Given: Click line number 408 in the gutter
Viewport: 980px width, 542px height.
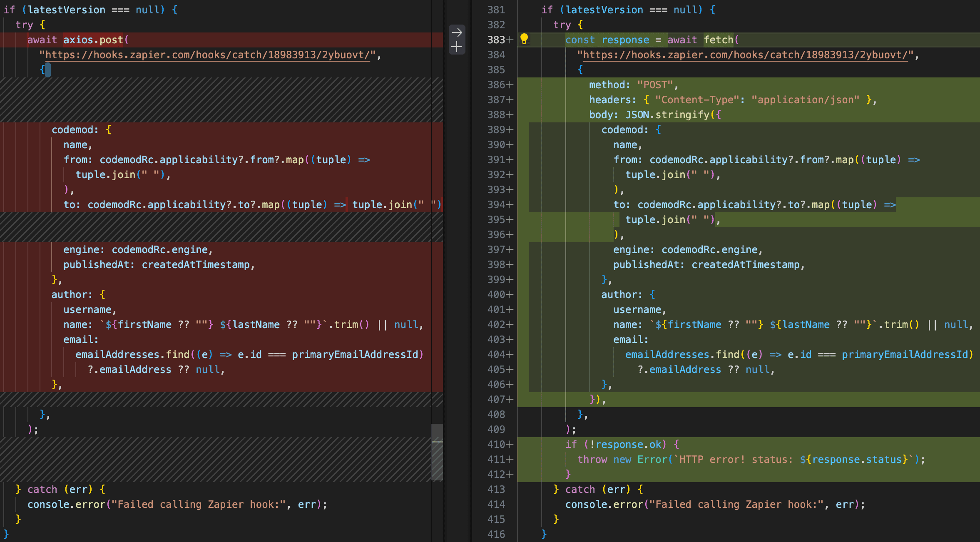Looking at the screenshot, I should click(496, 415).
